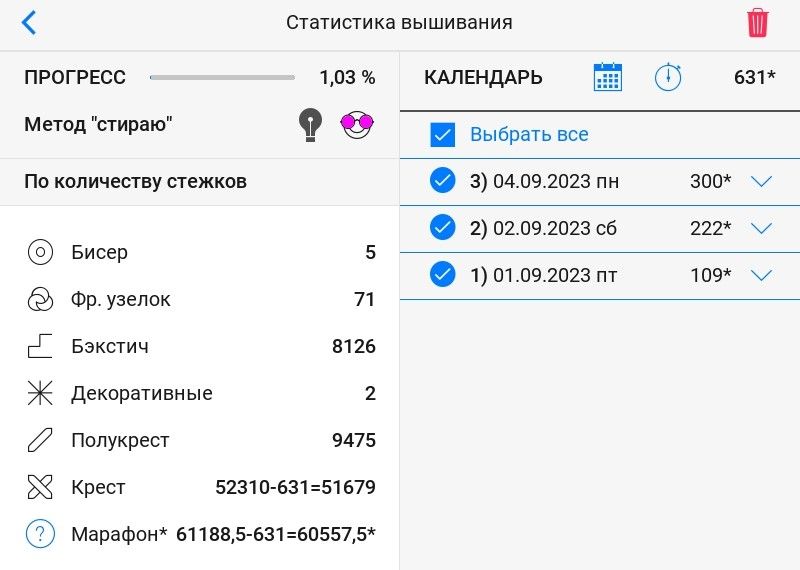Click the French knot icon
This screenshot has height=570, width=800.
point(39,299)
